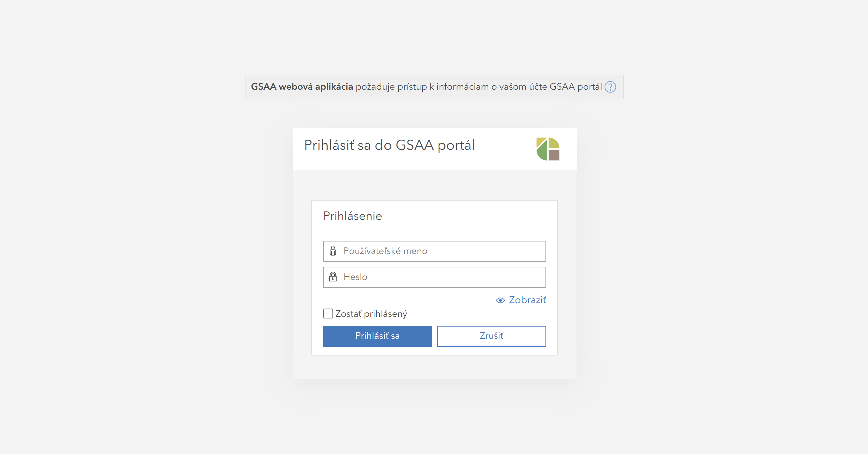Click the olive quarter-circle in the logo
Screen dimensions: 868x454
[553, 143]
